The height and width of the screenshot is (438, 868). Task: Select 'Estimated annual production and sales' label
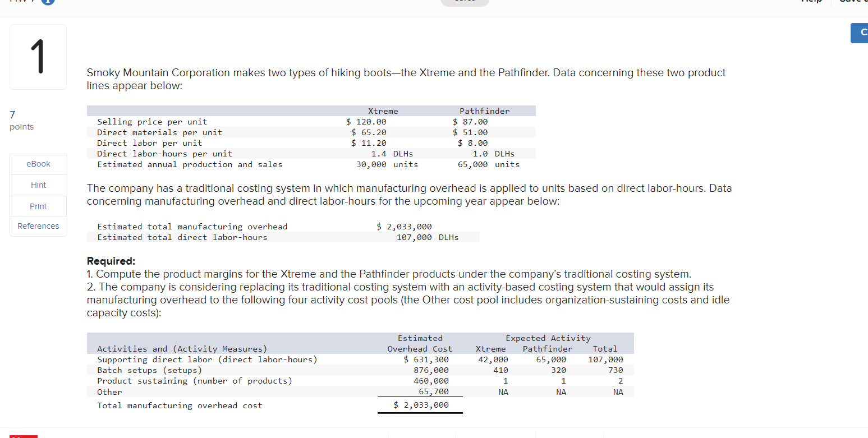click(190, 164)
